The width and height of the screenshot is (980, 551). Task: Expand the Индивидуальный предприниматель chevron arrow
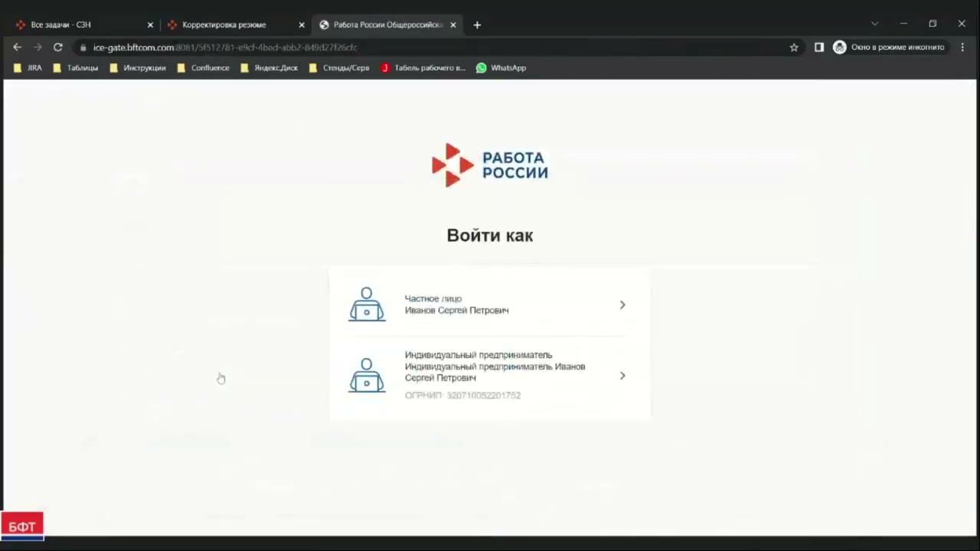tap(622, 376)
